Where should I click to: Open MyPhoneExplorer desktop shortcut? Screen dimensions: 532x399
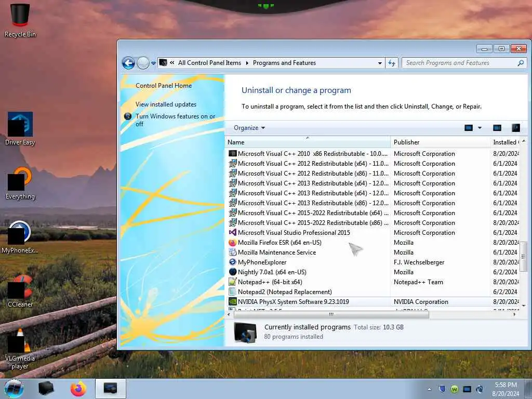tap(20, 237)
